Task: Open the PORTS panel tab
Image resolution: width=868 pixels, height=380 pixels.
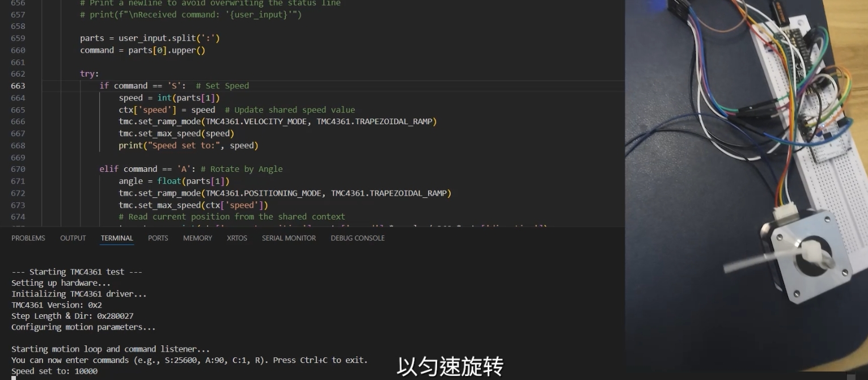Action: point(158,238)
